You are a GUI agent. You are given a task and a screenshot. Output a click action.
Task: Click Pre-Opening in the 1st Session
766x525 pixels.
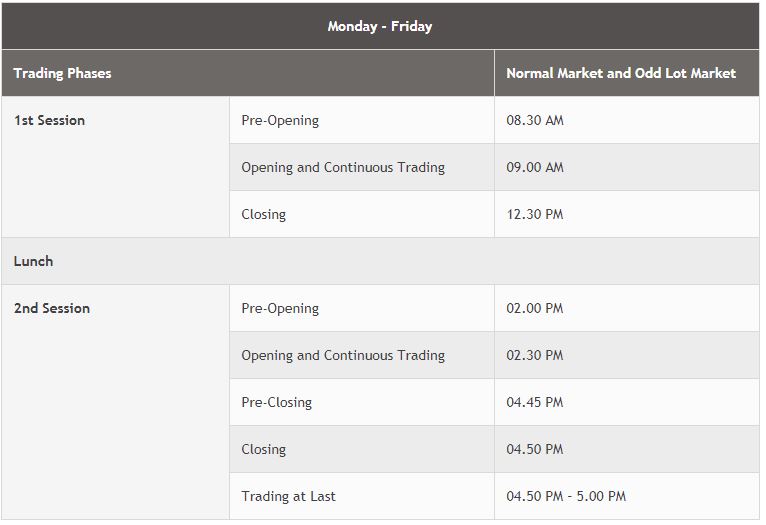click(x=280, y=120)
